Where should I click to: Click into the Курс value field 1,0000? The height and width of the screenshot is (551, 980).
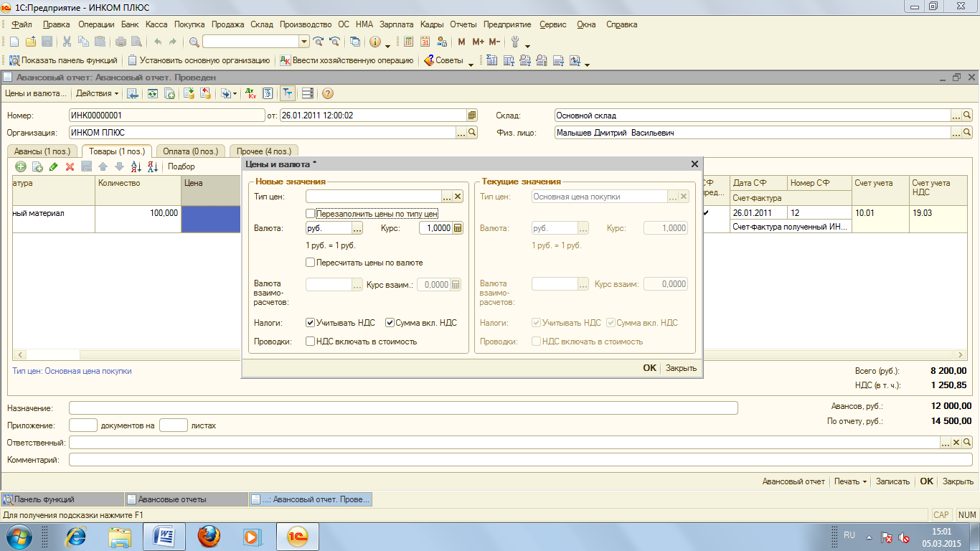click(x=435, y=227)
